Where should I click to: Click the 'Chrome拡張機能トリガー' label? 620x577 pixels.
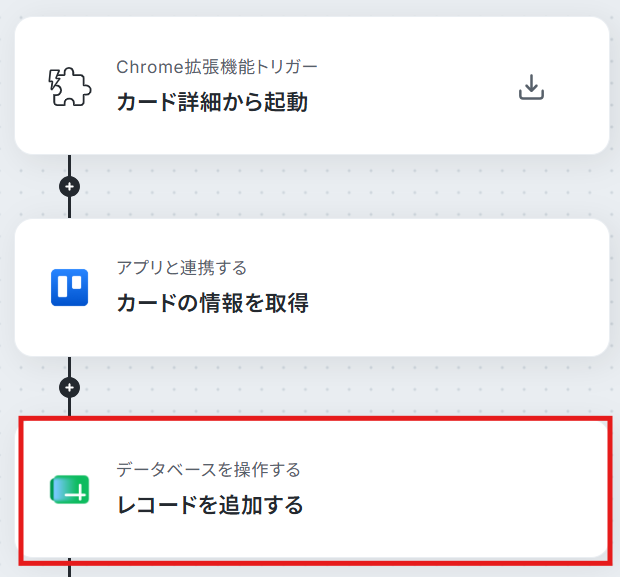(217, 67)
